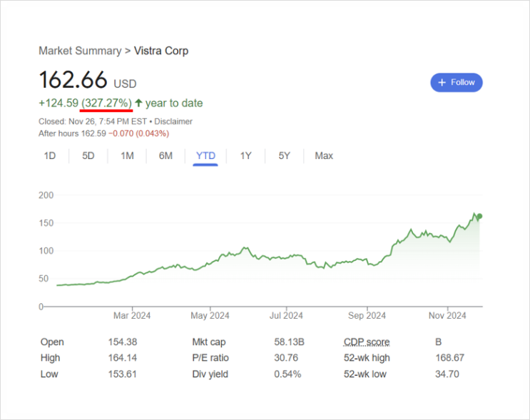
Task: Click the plus icon in Follow button
Action: [x=442, y=83]
